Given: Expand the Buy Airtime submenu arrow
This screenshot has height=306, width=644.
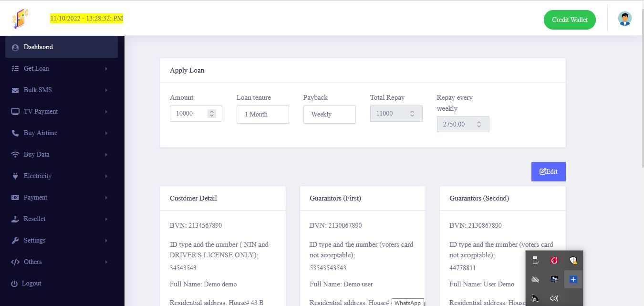Looking at the screenshot, I should click(106, 133).
